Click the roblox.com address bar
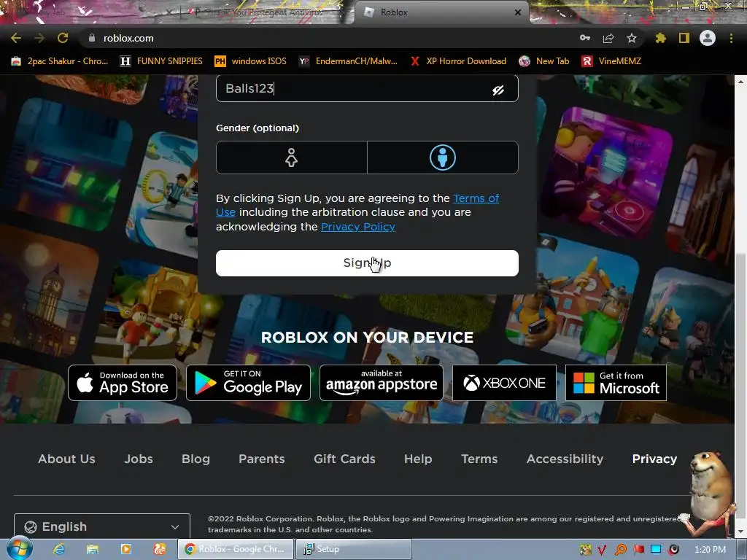This screenshot has width=747, height=560. pyautogui.click(x=329, y=38)
